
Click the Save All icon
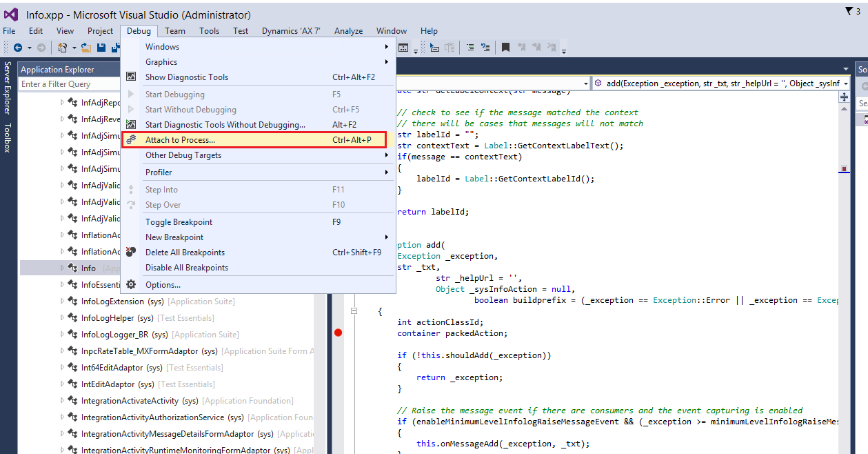click(115, 47)
